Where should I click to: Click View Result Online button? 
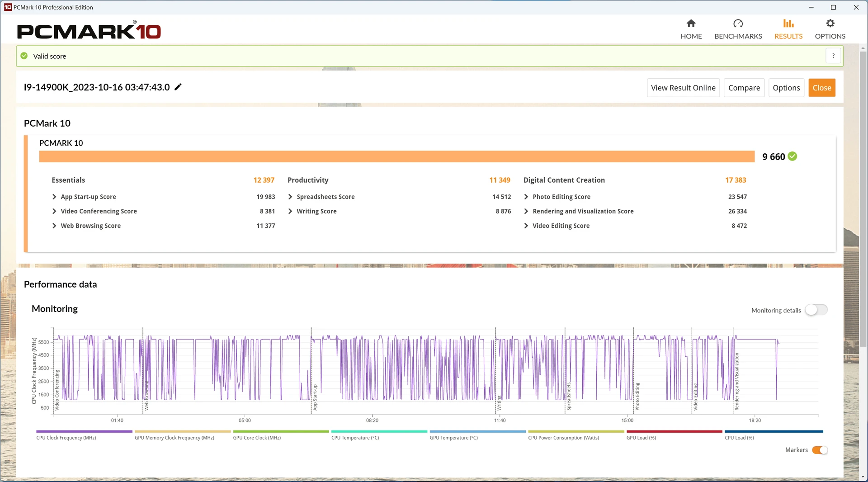683,88
